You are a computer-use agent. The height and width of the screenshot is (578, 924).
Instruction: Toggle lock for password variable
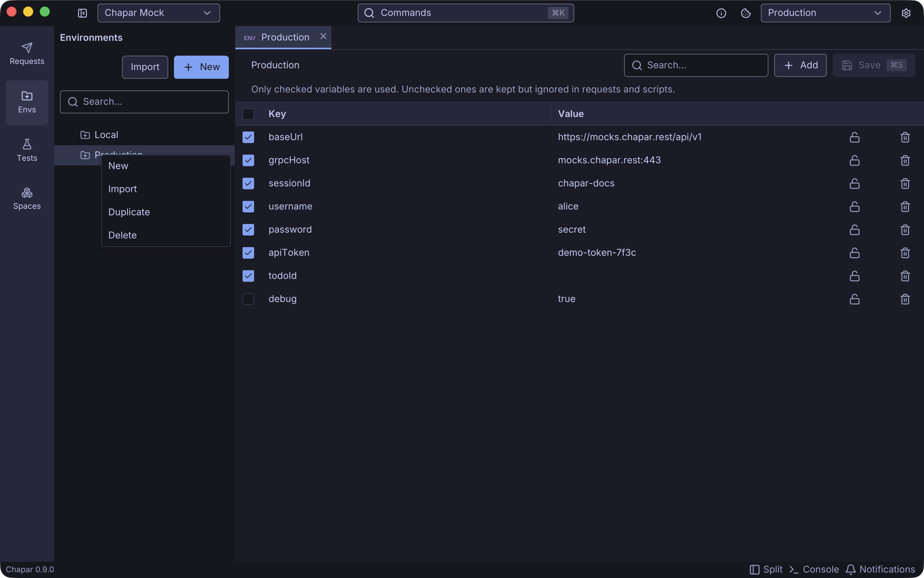pyautogui.click(x=855, y=229)
